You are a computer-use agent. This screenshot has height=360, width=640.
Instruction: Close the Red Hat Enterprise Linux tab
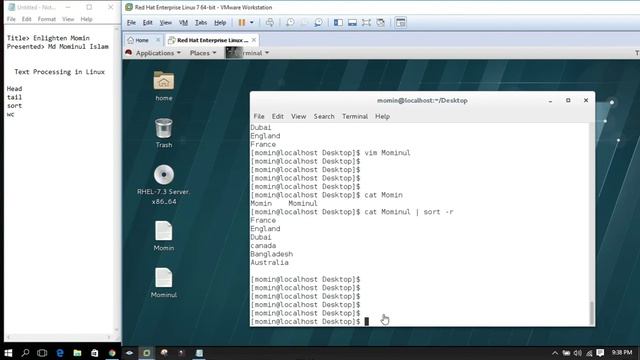[x=254, y=40]
